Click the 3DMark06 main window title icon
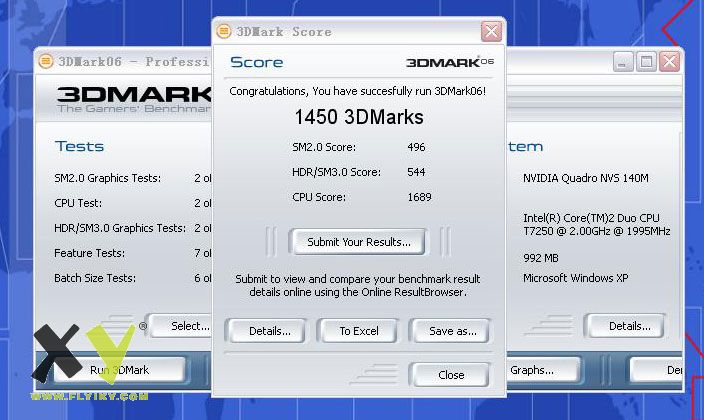This screenshot has height=420, width=704. [x=45, y=61]
